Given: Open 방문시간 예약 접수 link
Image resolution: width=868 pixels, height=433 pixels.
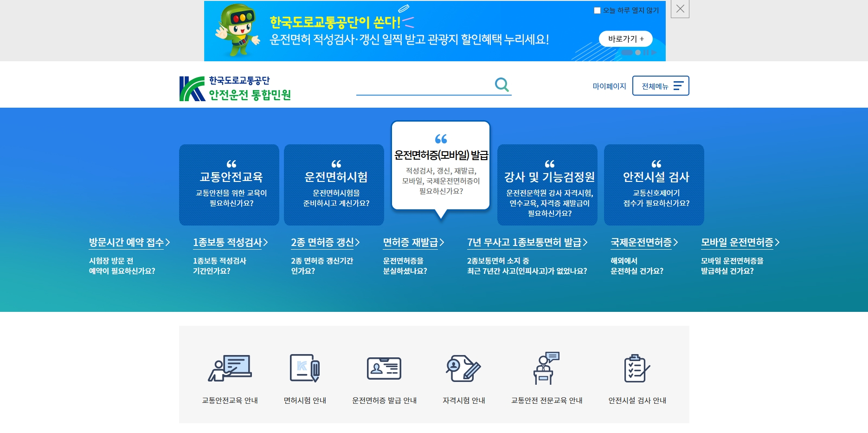Looking at the screenshot, I should [129, 242].
